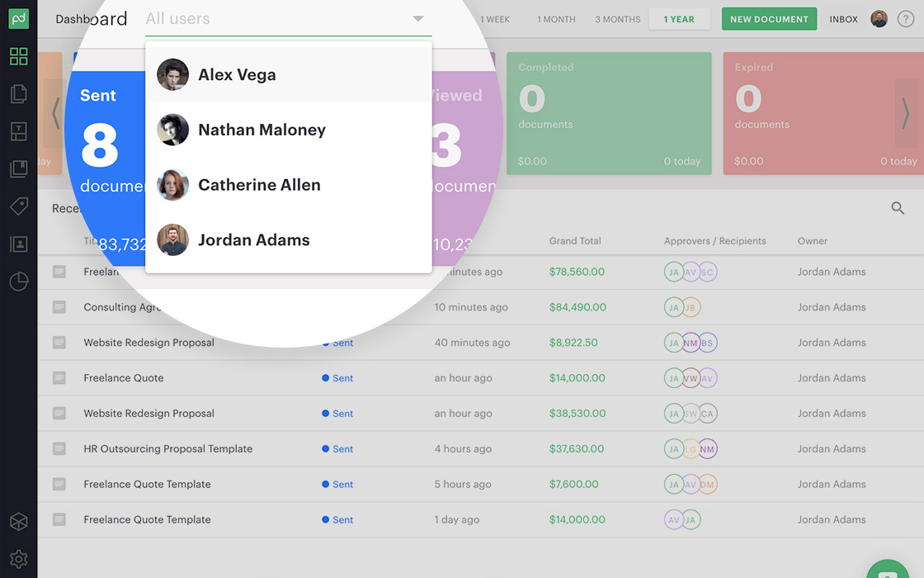Select Alex Vega from users list
The image size is (924, 578).
(x=288, y=74)
